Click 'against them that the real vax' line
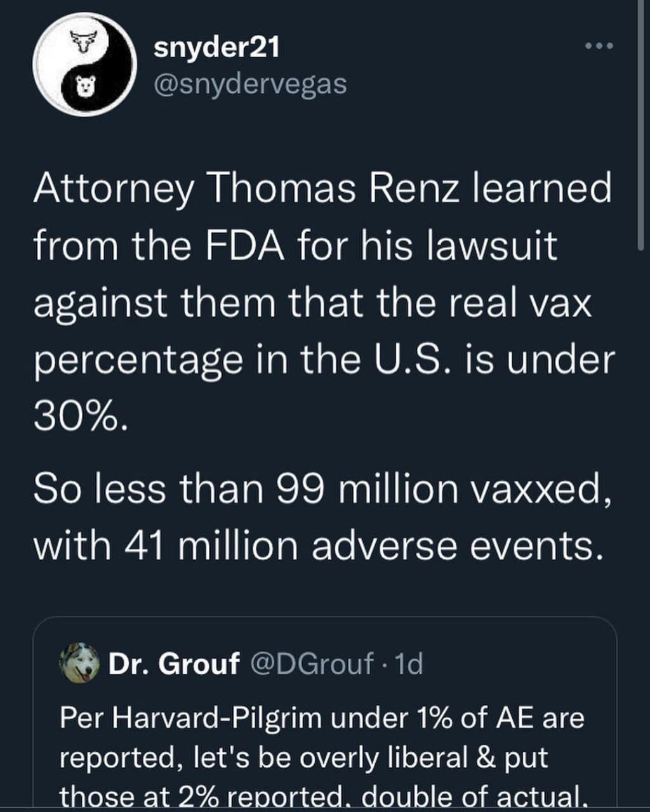This screenshot has height=812, width=650. point(312,303)
